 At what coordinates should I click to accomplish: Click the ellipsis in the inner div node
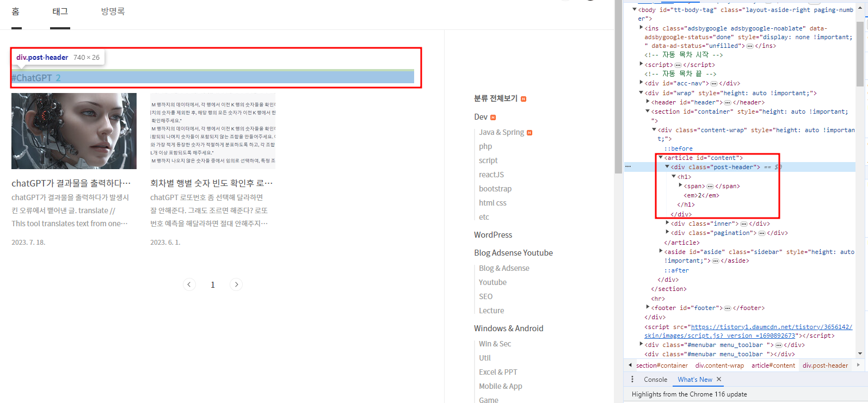tap(744, 224)
